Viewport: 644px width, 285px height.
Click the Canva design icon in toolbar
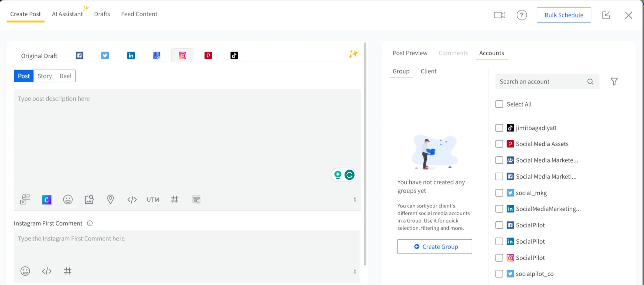click(x=47, y=200)
